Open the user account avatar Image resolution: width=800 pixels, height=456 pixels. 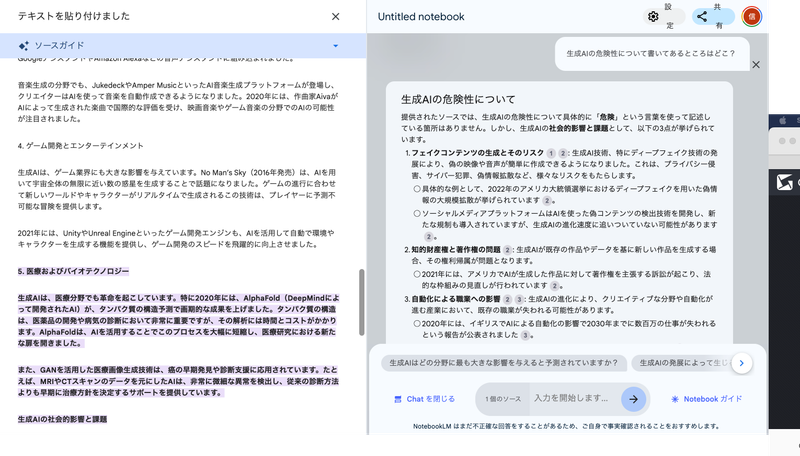[751, 16]
